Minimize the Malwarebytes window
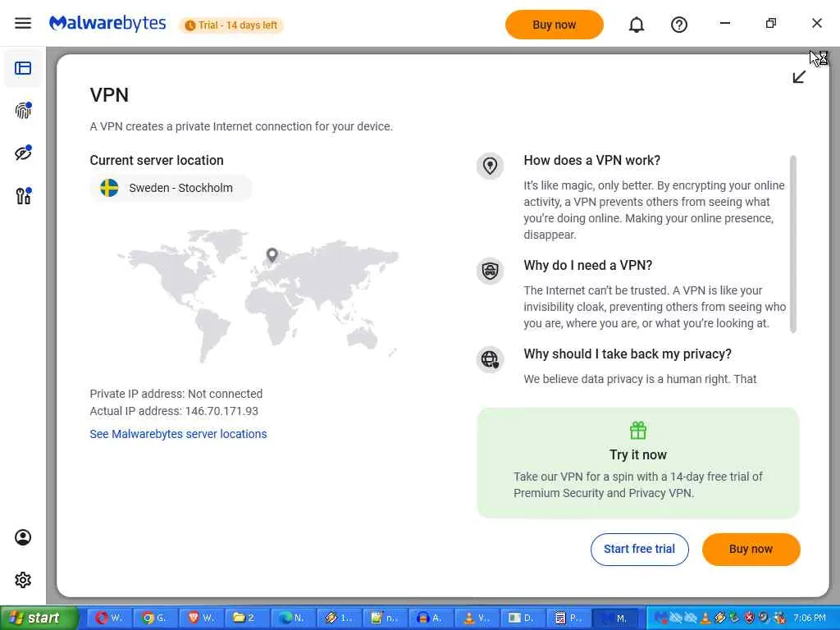 click(x=725, y=24)
